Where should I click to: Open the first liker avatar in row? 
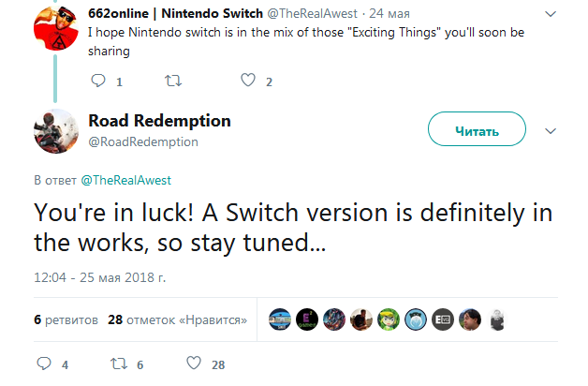[x=280, y=319]
